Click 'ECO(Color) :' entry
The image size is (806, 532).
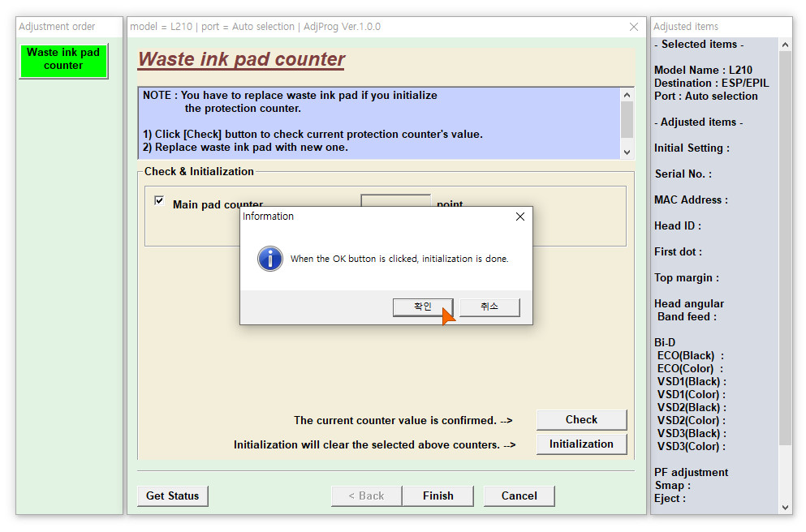[691, 369]
